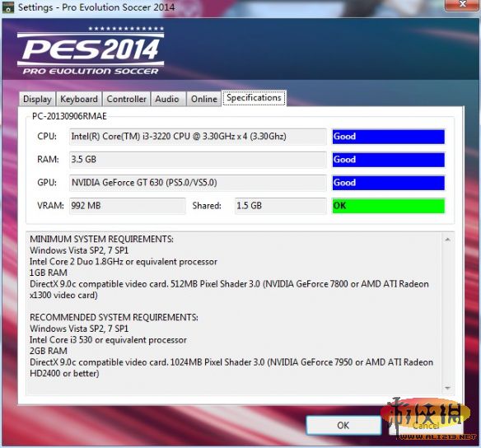This screenshot has width=481, height=448.
Task: Click the scroll up arrow in requirements box
Action: [x=447, y=239]
